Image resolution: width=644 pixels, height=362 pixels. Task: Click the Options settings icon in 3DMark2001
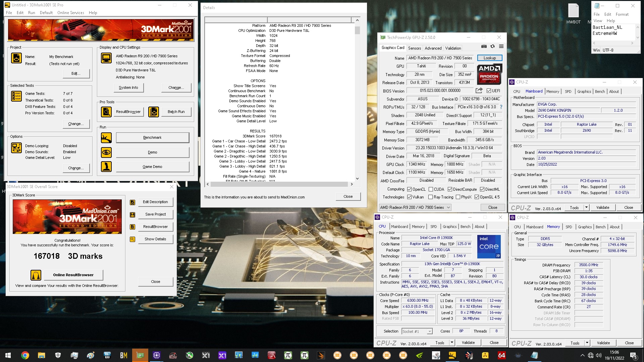pyautogui.click(x=16, y=147)
